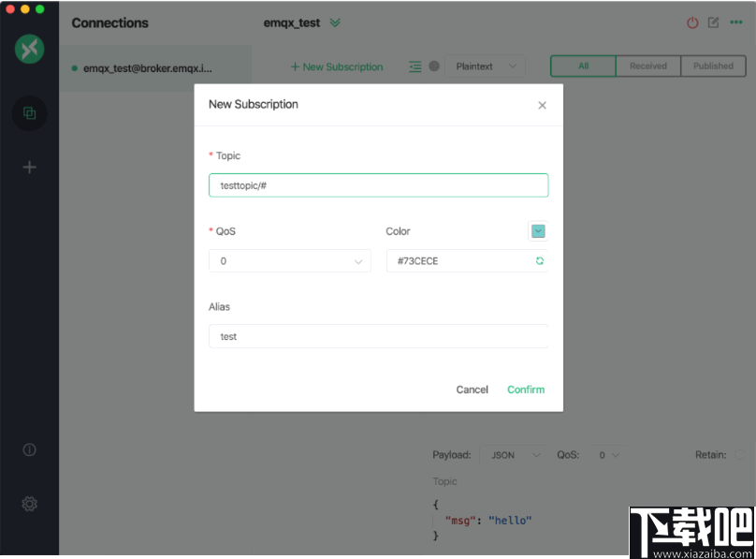Image resolution: width=756 pixels, height=559 pixels.
Task: Open Settings via the gear icon
Action: coord(29,504)
